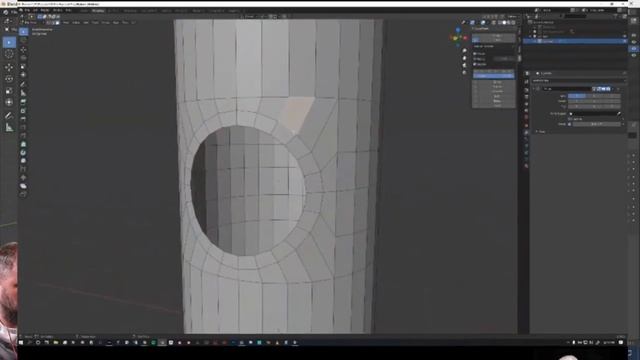
Task: Select the Cursor tool in far-left toolbar
Action: point(9,54)
